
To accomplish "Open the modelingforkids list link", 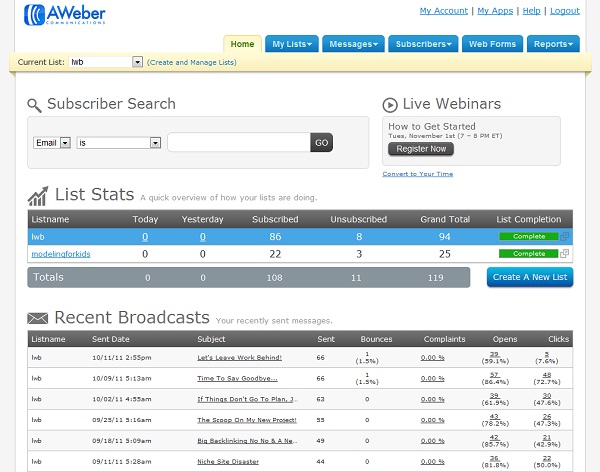I will (x=61, y=254).
